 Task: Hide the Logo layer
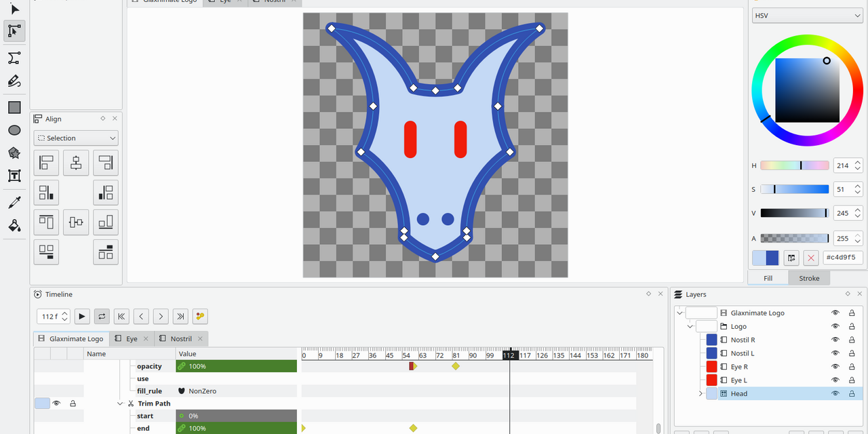coord(835,326)
